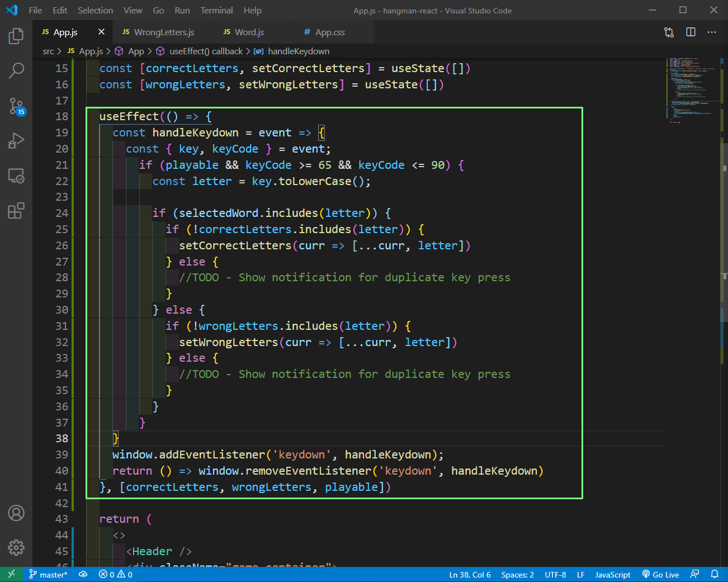Open the Manage gear icon

click(x=16, y=547)
